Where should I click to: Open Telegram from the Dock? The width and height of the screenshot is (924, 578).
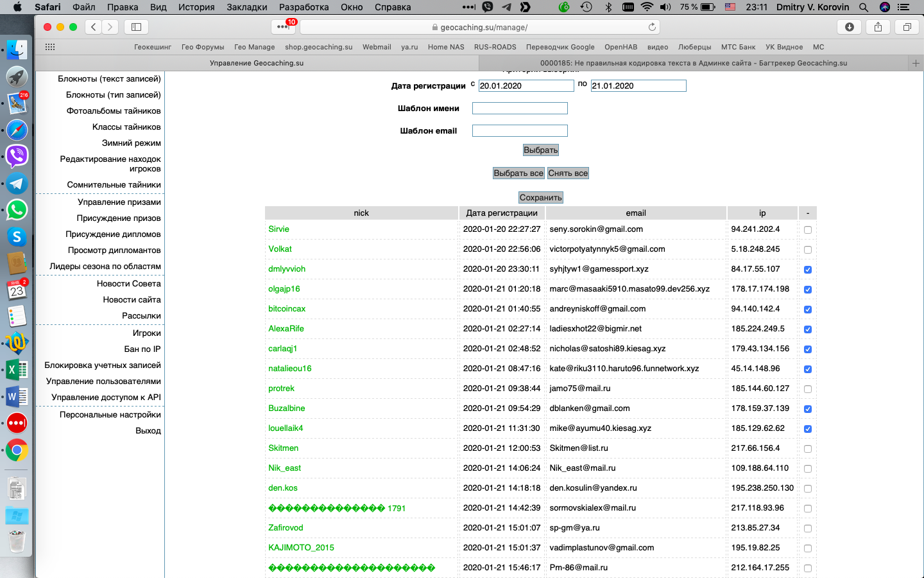pos(17,184)
